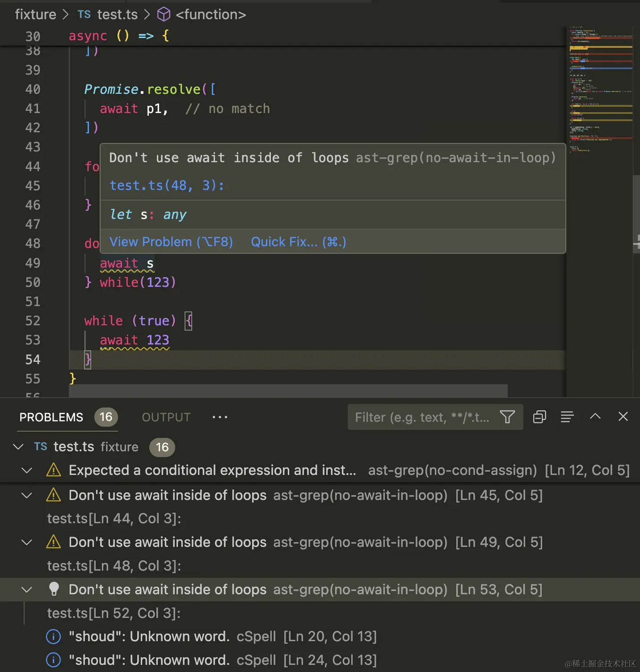Collapse the Ln 45 await problem
The image size is (640, 672).
point(27,495)
